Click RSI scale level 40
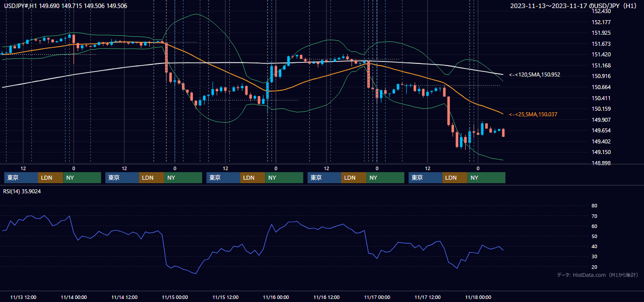Viewport: 644px width, 302px height. tap(594, 246)
